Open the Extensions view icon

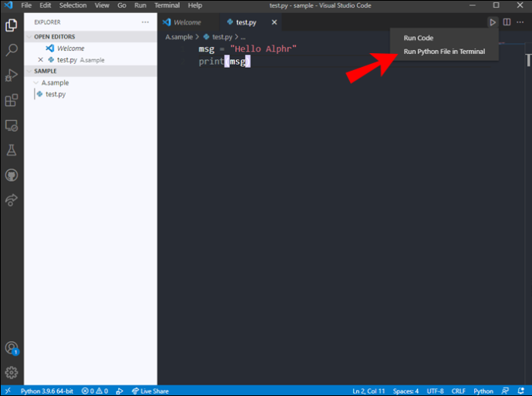point(12,100)
